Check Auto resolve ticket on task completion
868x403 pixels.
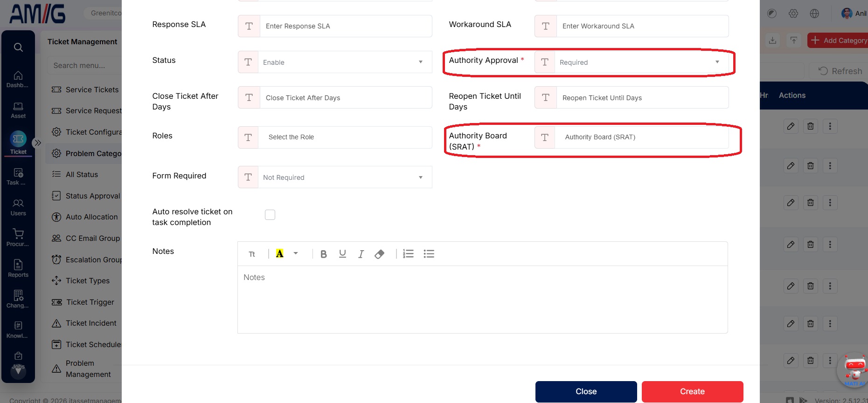click(270, 215)
